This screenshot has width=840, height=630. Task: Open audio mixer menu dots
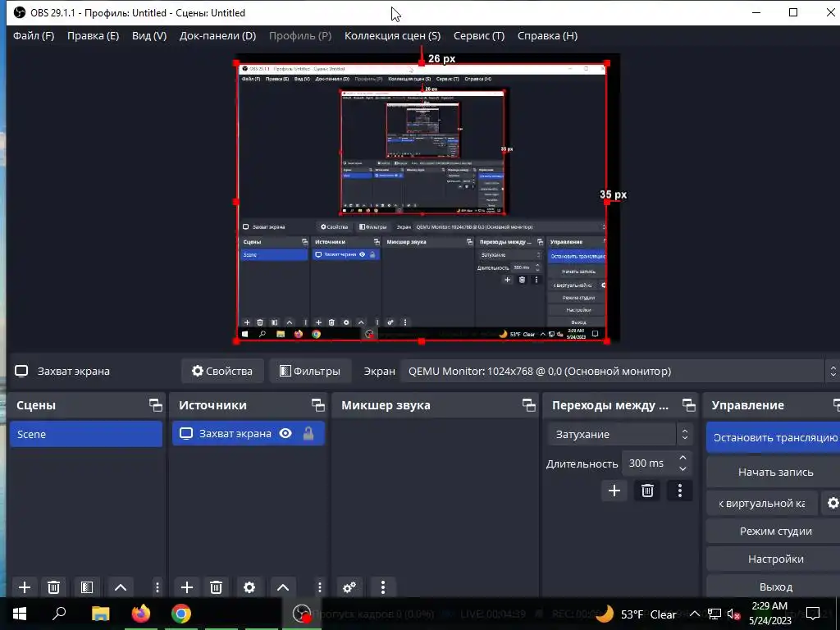(382, 587)
